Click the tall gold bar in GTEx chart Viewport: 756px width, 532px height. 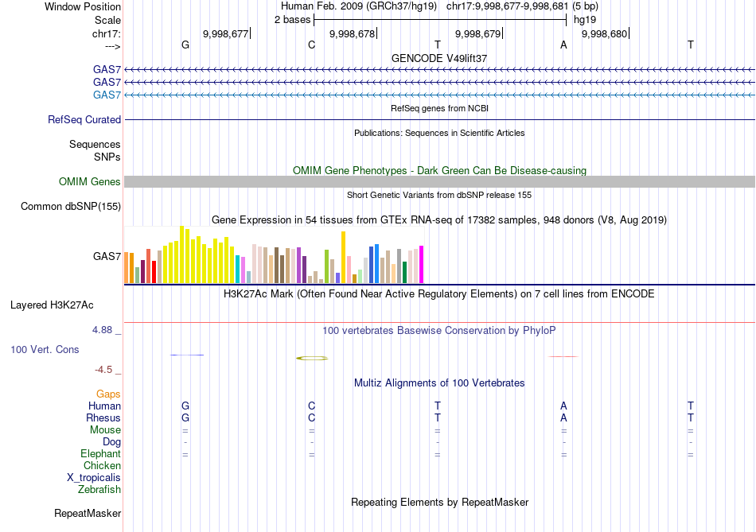pos(343,258)
